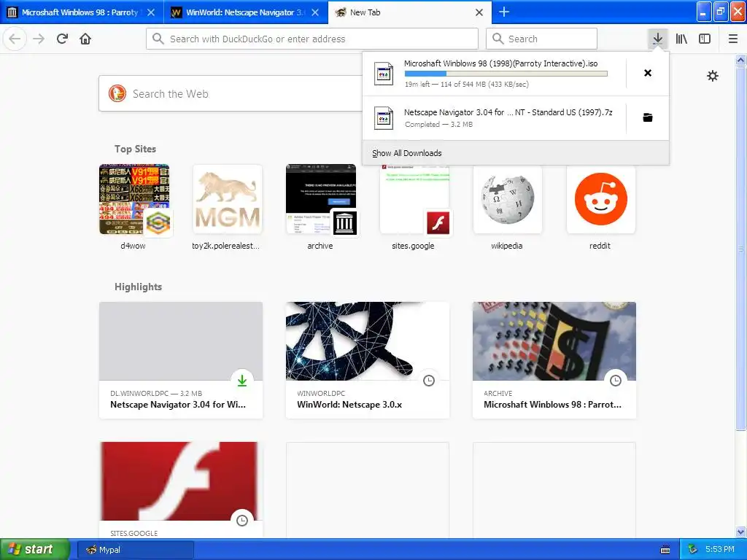Click the on-screen keyboard tray icon
The image size is (747, 560).
(665, 550)
